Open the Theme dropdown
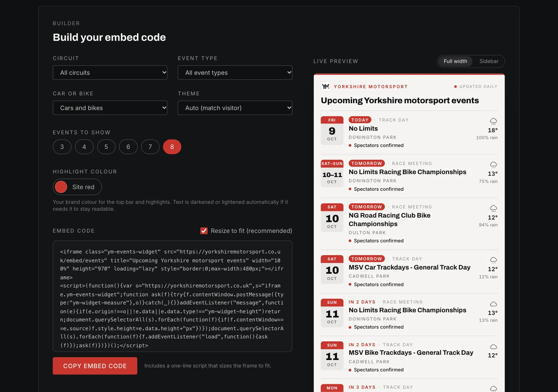Image resolution: width=558 pixels, height=392 pixels. (235, 108)
